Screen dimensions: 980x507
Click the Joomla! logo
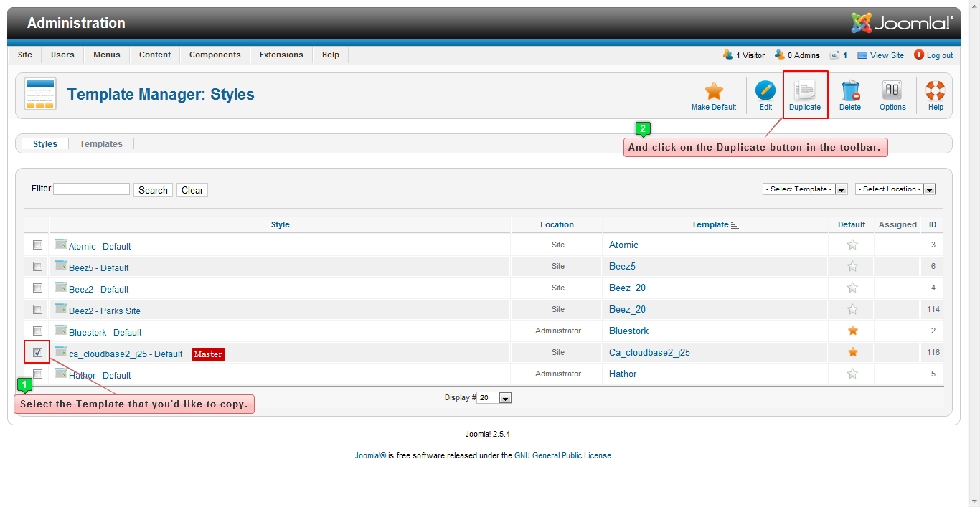coord(902,23)
